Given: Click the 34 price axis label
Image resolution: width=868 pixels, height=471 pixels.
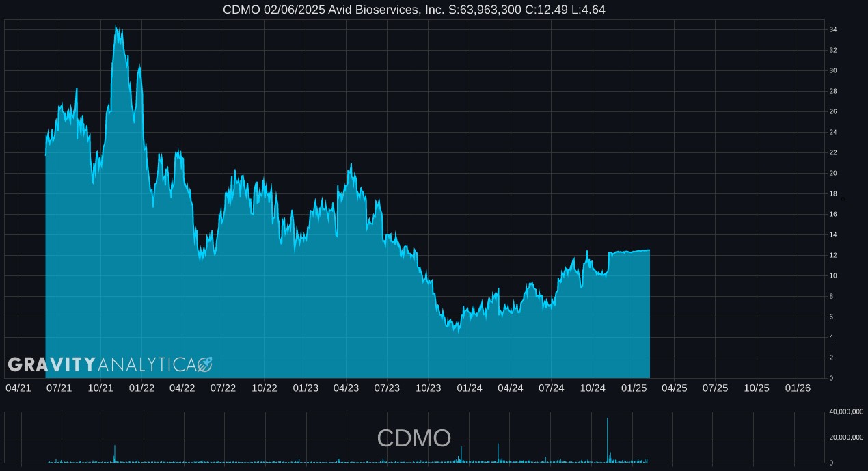Looking at the screenshot, I should (x=833, y=30).
